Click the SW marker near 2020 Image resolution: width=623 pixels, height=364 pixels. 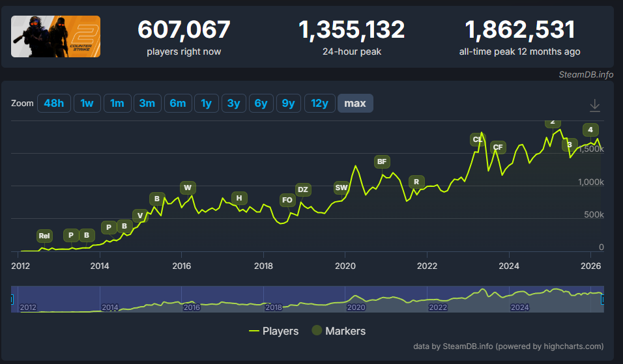(x=341, y=188)
